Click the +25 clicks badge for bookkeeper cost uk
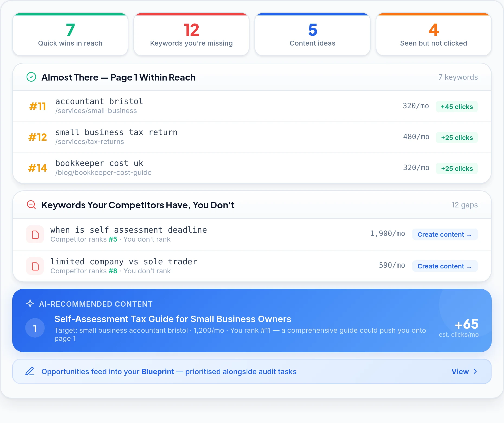This screenshot has width=504, height=423. point(457,168)
